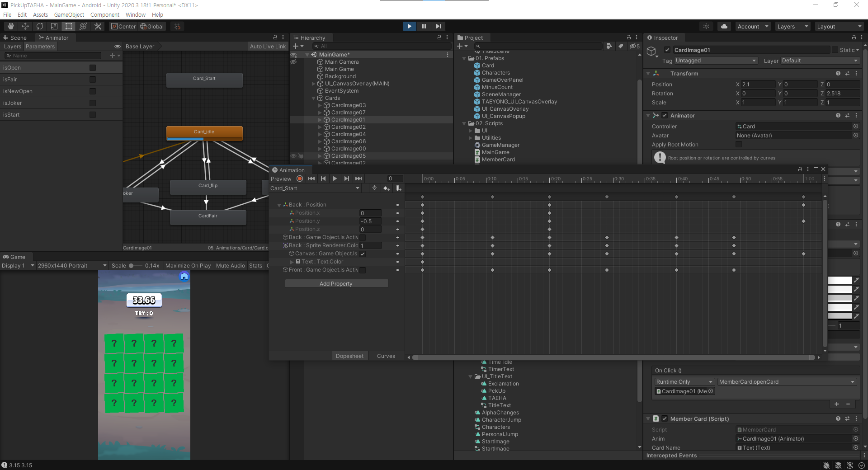Select the Card_flip animator state
Viewport: 868px width, 470px height.
point(208,186)
